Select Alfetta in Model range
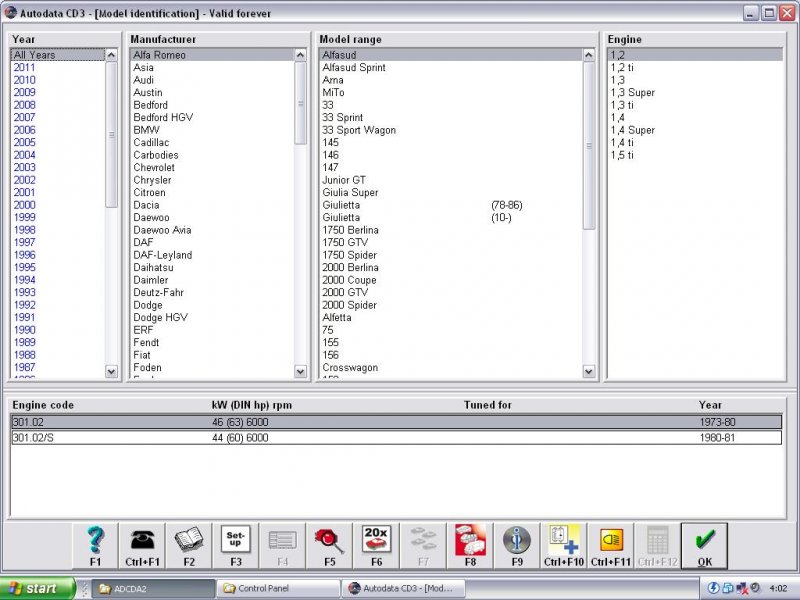This screenshot has height=600, width=800. click(451, 317)
